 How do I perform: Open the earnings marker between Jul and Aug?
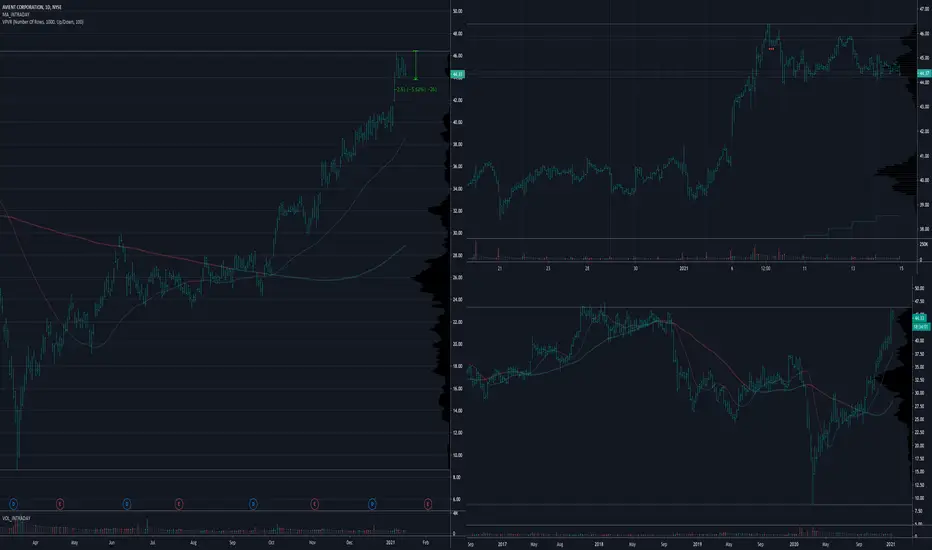click(178, 504)
